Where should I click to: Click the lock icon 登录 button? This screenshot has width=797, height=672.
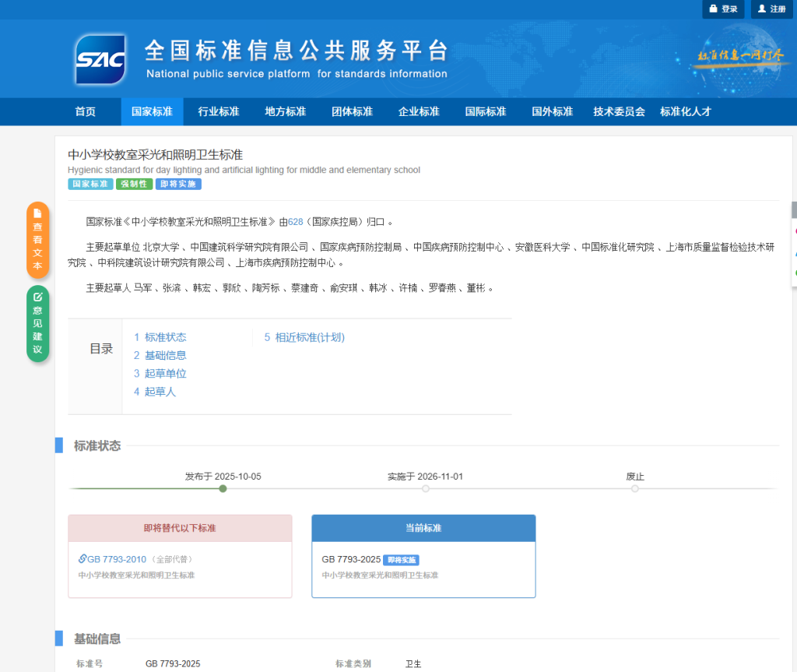pos(723,9)
